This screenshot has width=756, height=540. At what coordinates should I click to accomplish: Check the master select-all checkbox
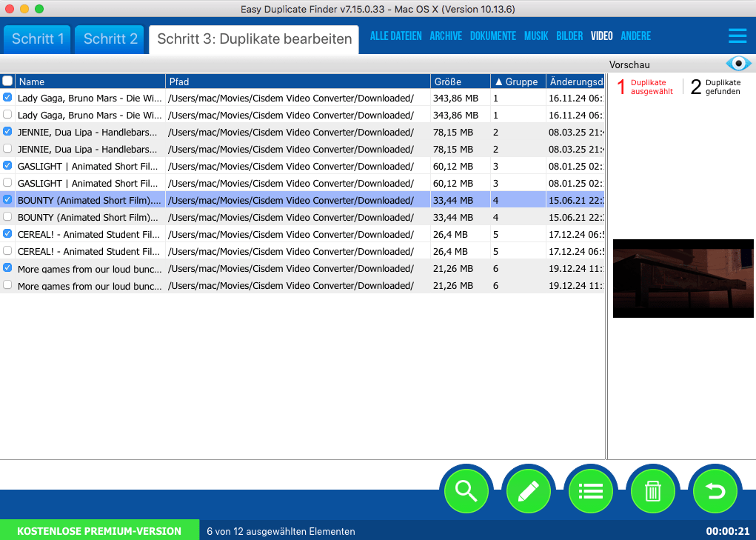pos(8,81)
